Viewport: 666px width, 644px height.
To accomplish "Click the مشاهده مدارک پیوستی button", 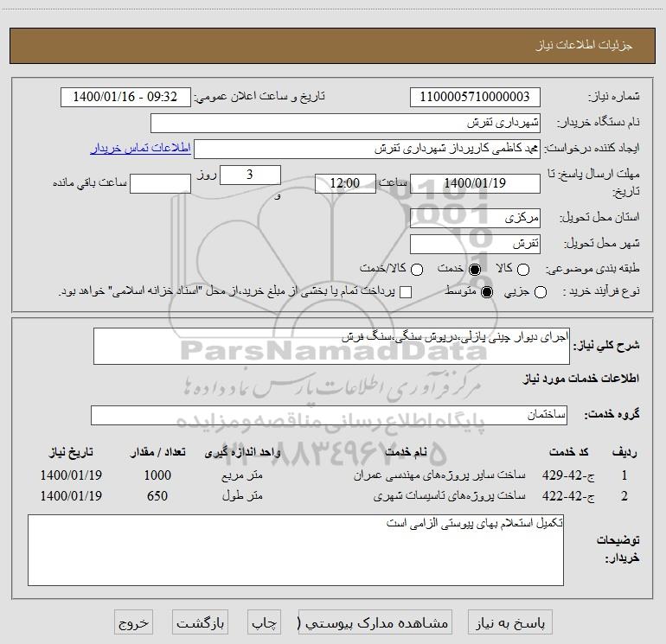I will point(375,622).
